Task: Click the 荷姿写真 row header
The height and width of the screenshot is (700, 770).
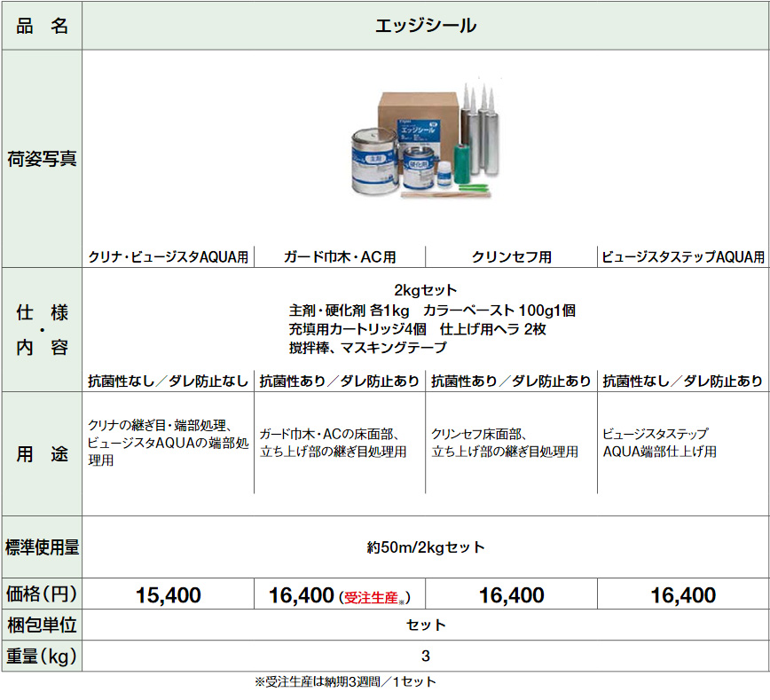Action: point(42,159)
